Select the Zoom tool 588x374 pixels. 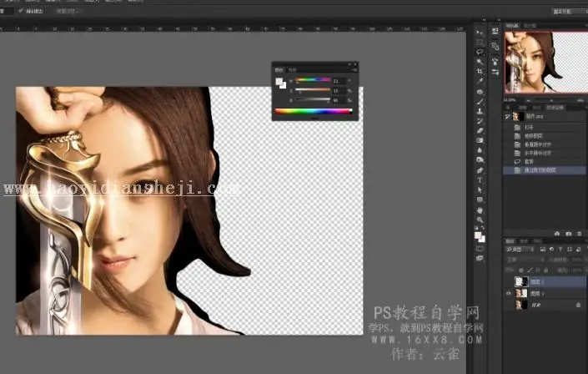click(x=480, y=220)
